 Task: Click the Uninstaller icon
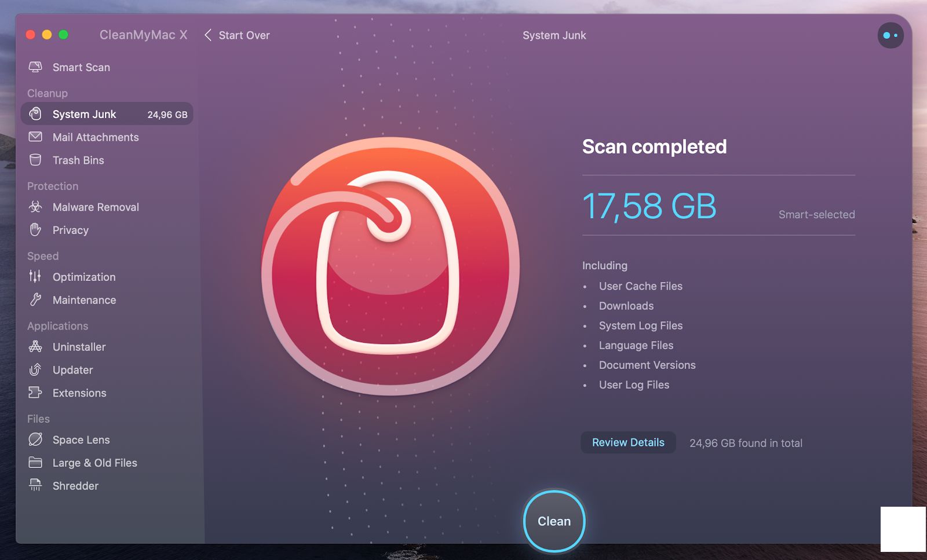35,347
